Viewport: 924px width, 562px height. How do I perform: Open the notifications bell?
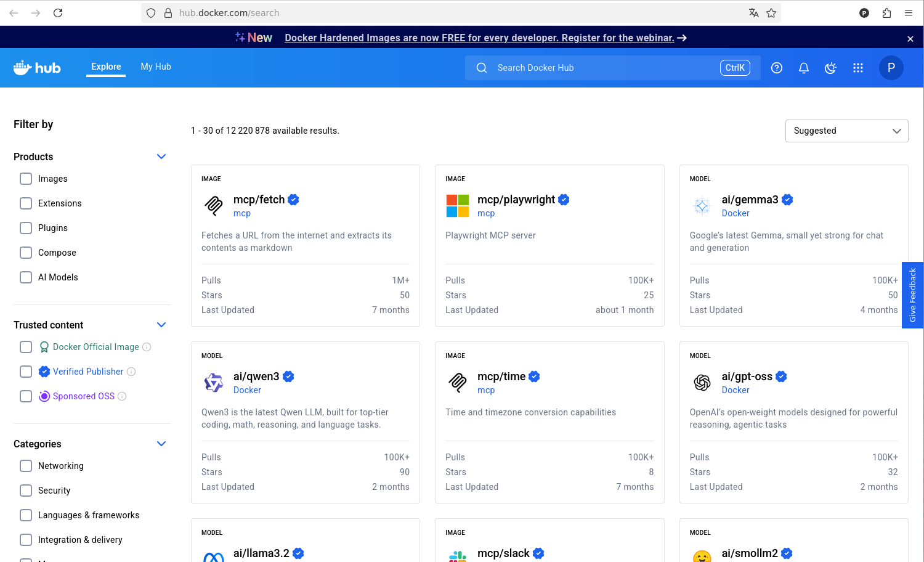(804, 68)
